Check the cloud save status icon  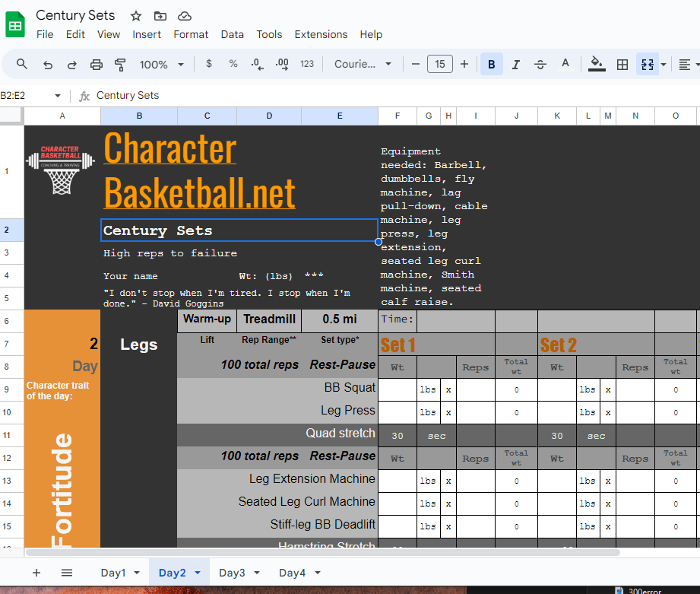(185, 17)
